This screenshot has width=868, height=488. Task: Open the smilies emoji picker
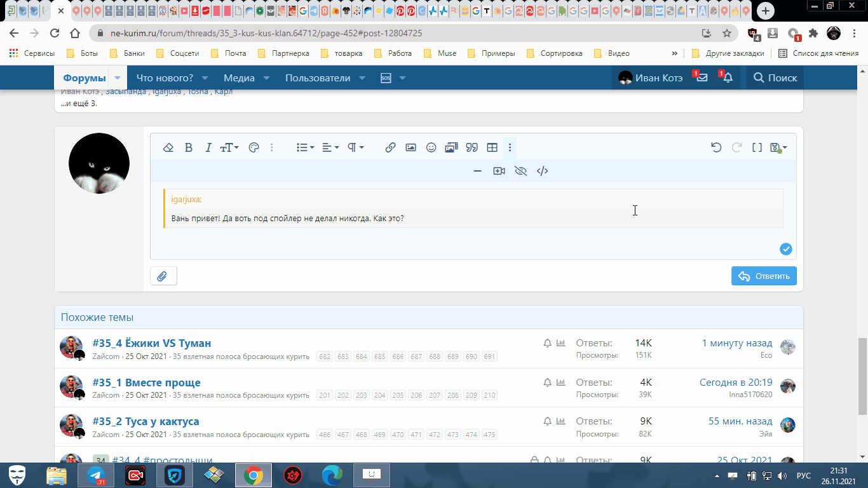(x=431, y=147)
